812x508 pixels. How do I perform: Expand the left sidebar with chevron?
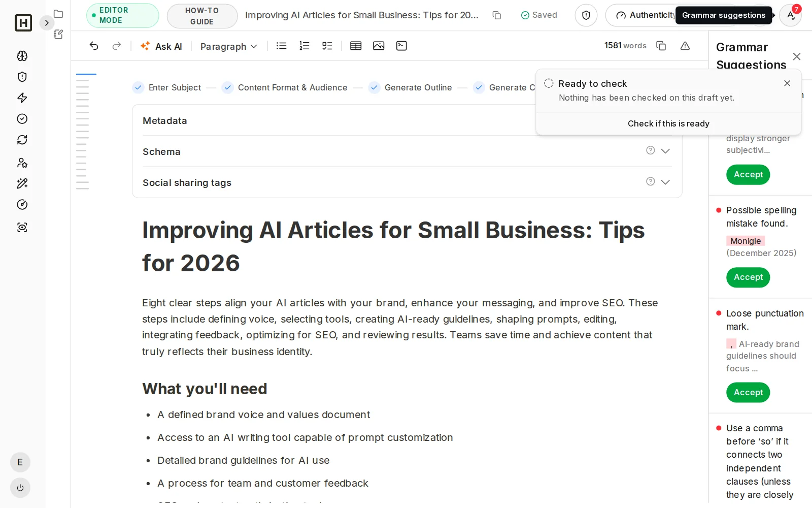(x=47, y=23)
